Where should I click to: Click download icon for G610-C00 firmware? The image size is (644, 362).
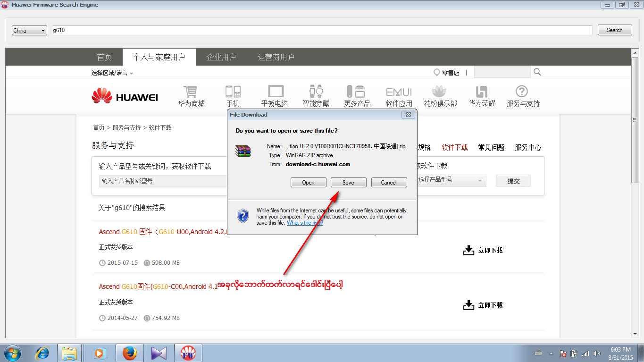point(468,305)
